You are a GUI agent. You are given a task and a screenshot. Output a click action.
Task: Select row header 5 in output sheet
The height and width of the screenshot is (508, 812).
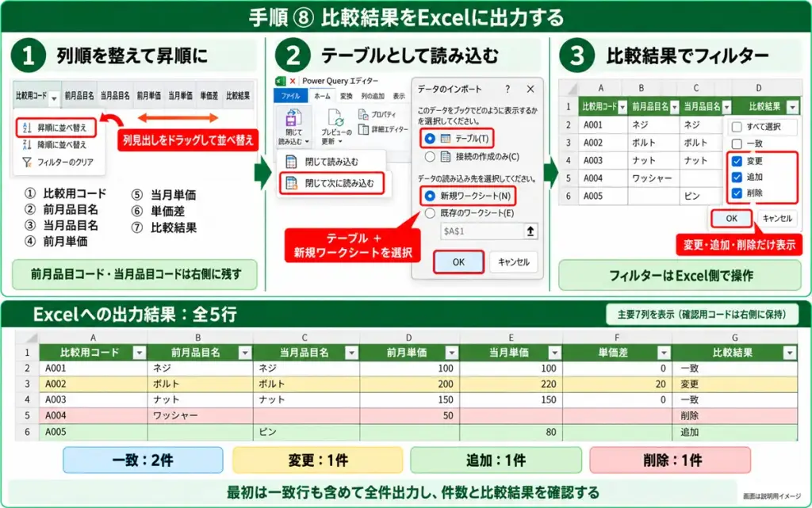click(27, 415)
